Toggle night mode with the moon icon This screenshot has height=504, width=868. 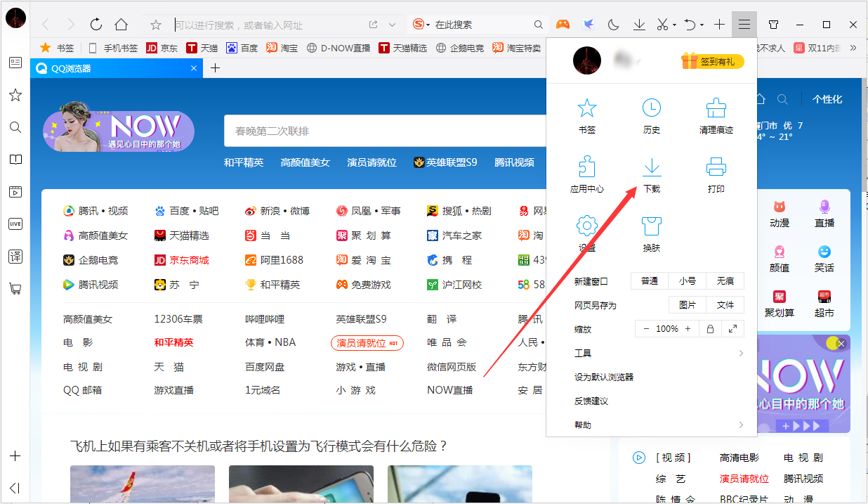click(x=613, y=23)
